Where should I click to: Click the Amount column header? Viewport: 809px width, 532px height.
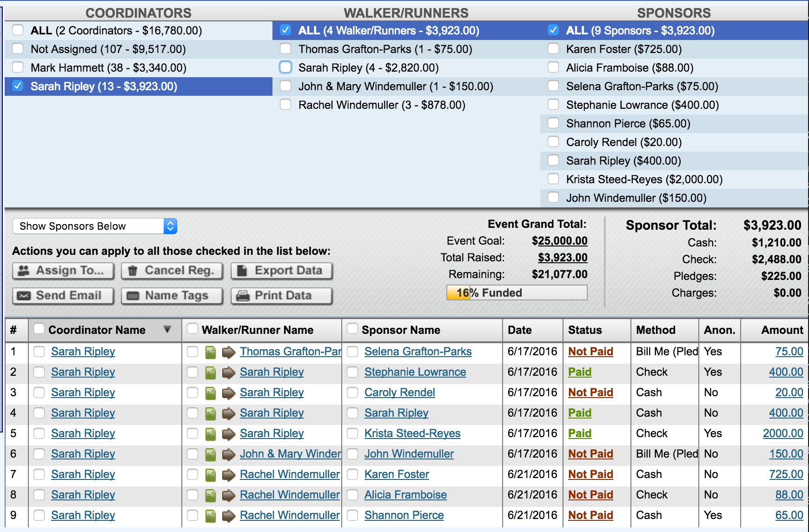point(775,330)
